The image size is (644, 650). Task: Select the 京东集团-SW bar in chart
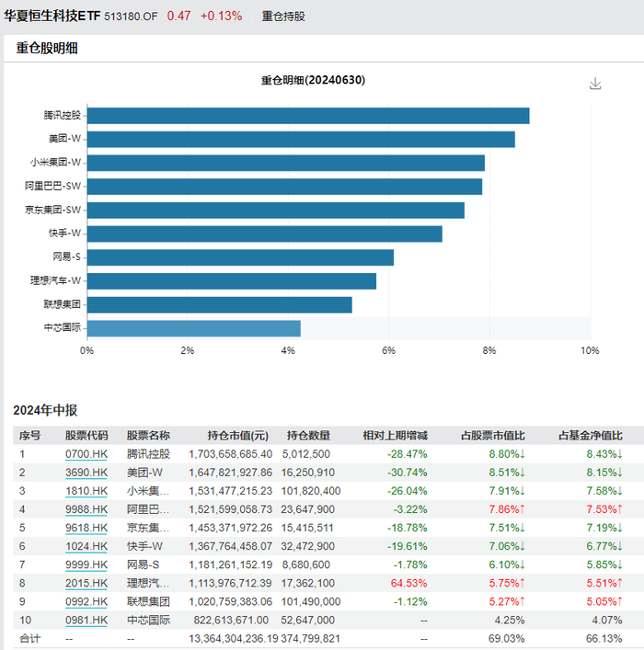click(276, 211)
